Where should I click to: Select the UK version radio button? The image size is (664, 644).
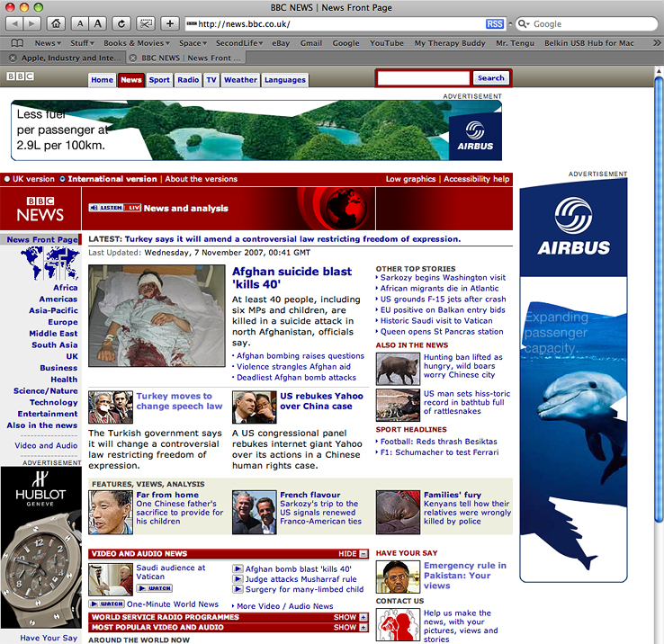coord(7,179)
